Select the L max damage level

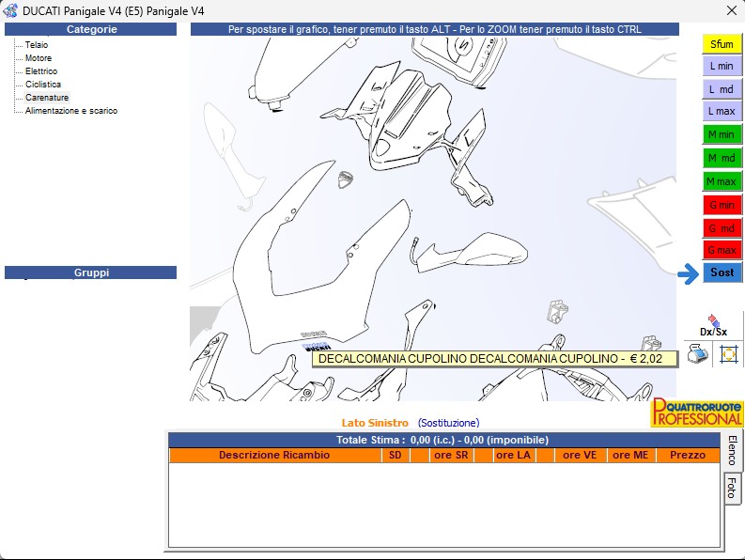(722, 111)
